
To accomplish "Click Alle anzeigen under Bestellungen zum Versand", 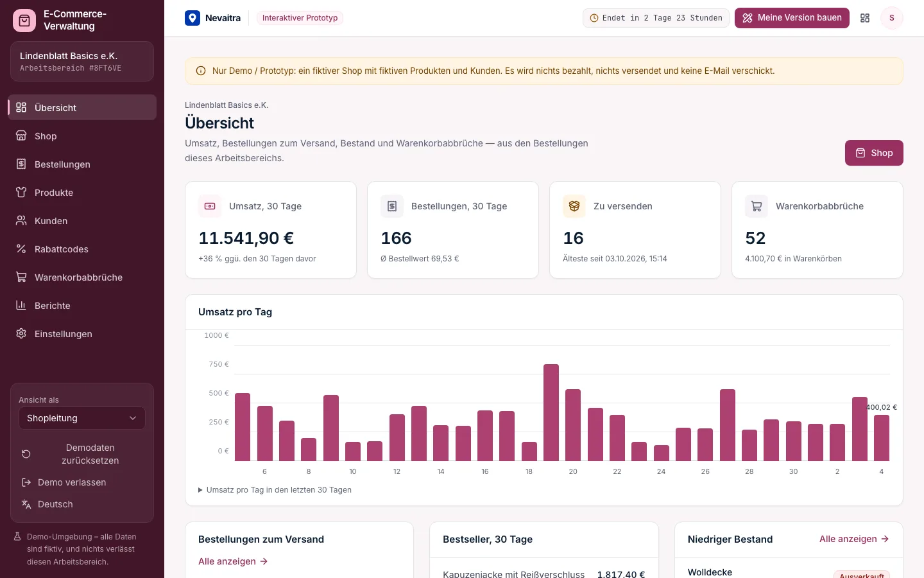I will click(233, 561).
